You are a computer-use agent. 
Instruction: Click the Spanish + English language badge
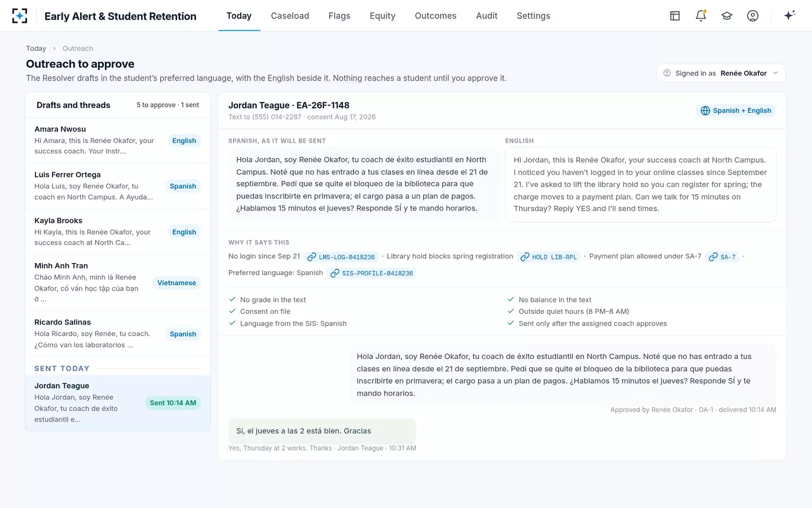(x=736, y=111)
